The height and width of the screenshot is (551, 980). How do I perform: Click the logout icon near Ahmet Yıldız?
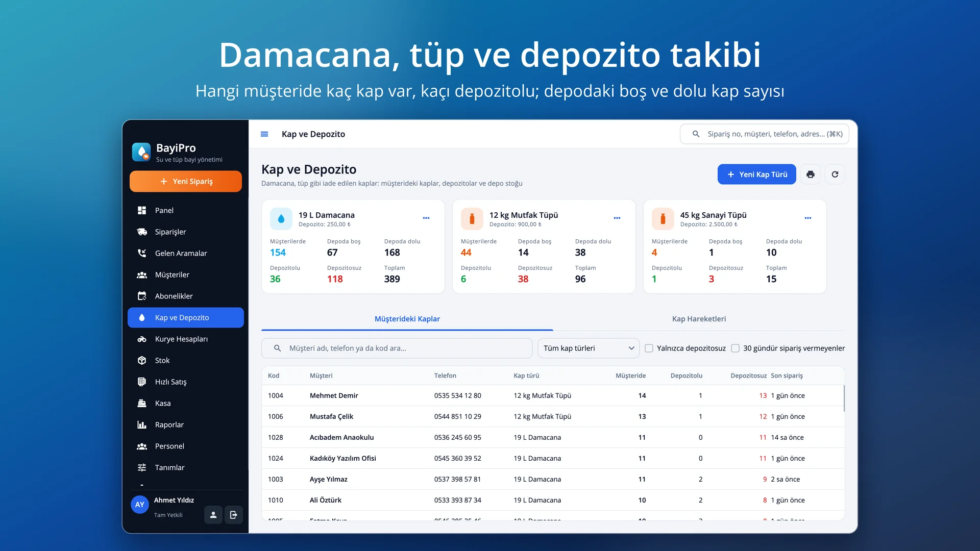(x=234, y=515)
